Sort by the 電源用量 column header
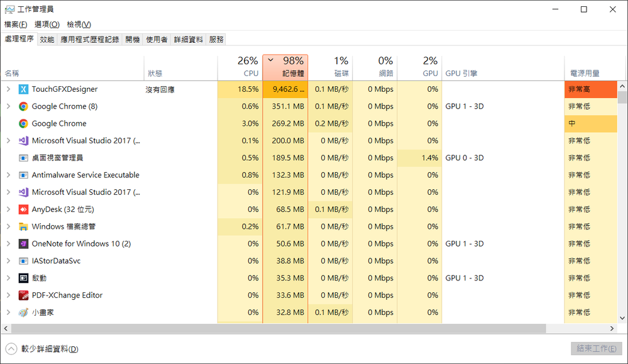Screen dimensions: 628x364 click(595, 67)
